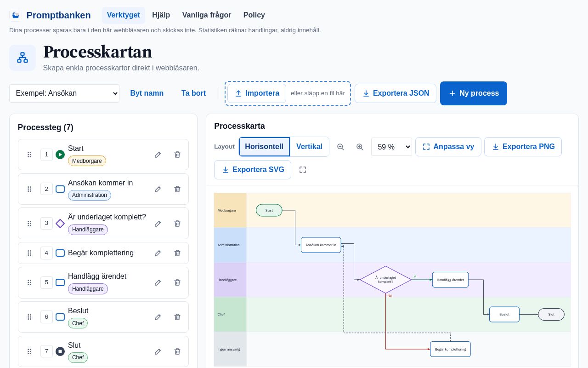Viewport: 588px width, 368px height.
Task: Click the 'Handlägg ärendet' node in the process map
Action: [x=450, y=280]
